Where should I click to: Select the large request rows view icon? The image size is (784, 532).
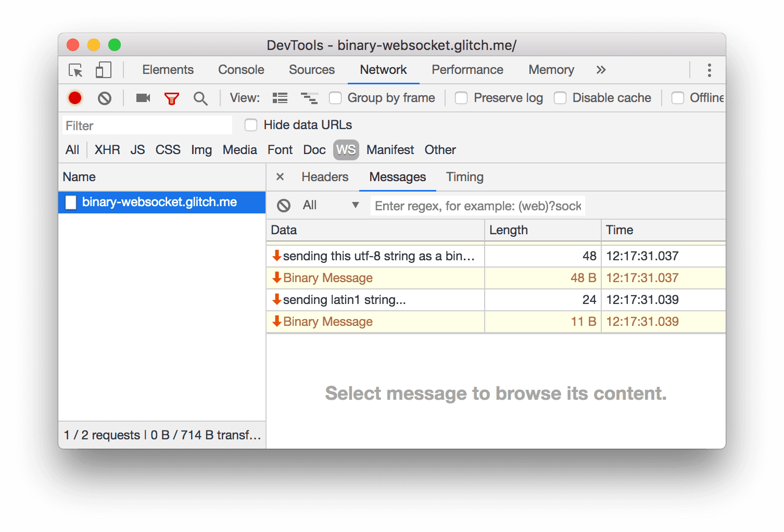coord(280,98)
